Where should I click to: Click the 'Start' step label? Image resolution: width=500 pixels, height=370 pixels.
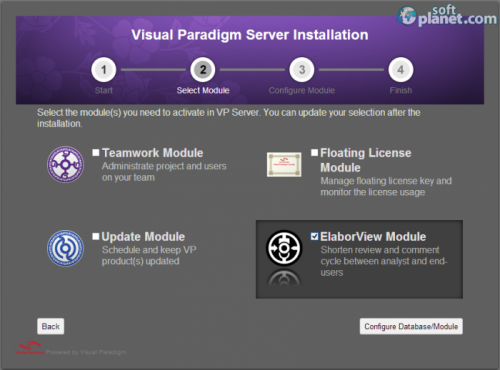[104, 90]
